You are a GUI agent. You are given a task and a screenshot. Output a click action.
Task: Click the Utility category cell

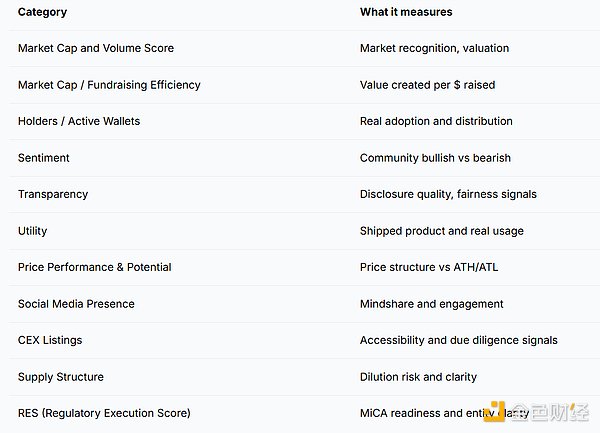[33, 231]
